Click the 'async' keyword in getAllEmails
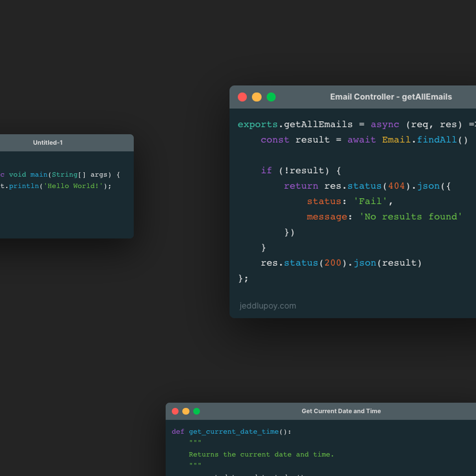Image resolution: width=476 pixels, height=476 pixels. (385, 125)
